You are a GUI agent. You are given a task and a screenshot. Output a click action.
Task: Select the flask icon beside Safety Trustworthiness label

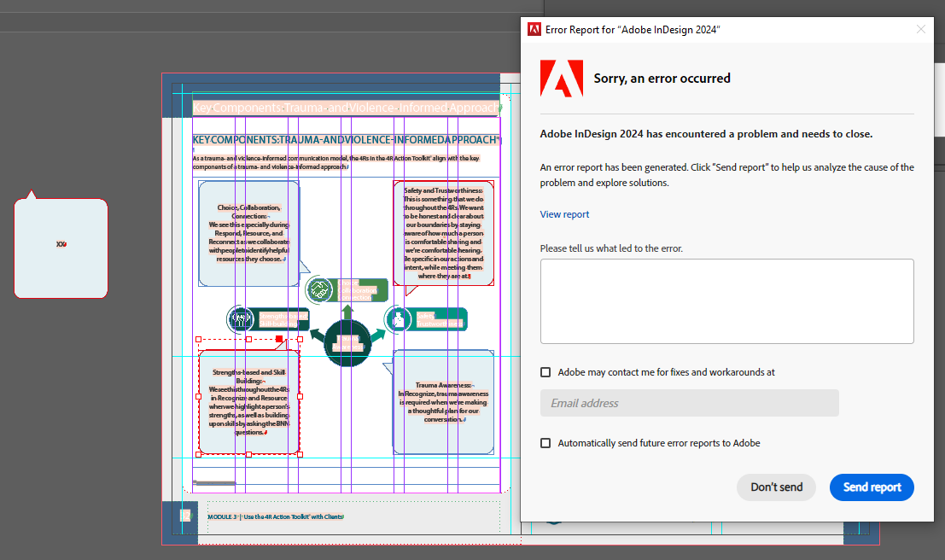click(x=399, y=318)
